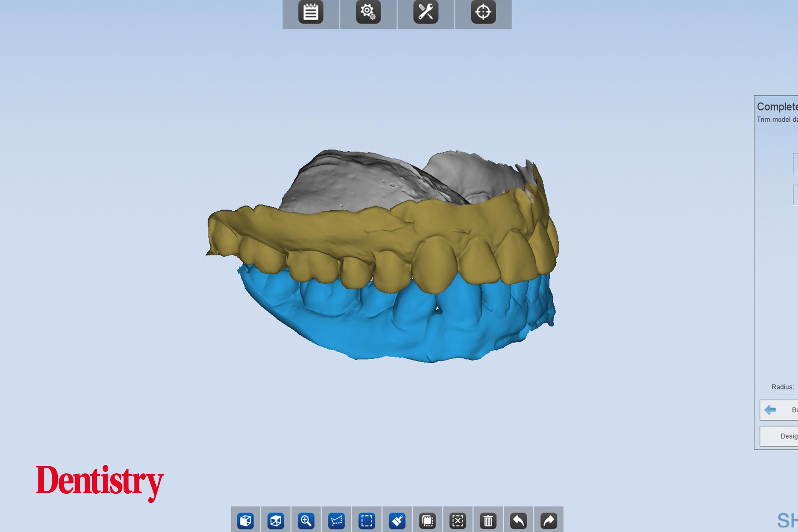Click the partially visible Design button
Viewport: 798px width, 532px height.
[779, 436]
